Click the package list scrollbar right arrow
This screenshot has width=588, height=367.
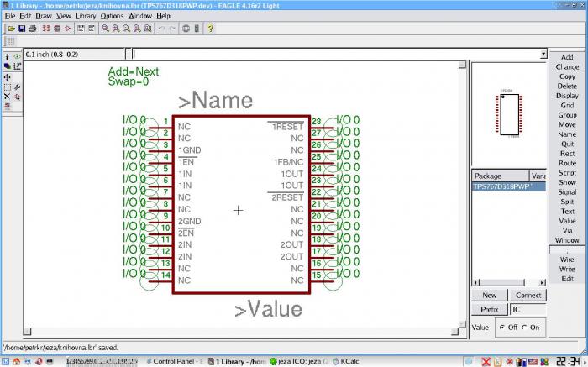pyautogui.click(x=543, y=283)
